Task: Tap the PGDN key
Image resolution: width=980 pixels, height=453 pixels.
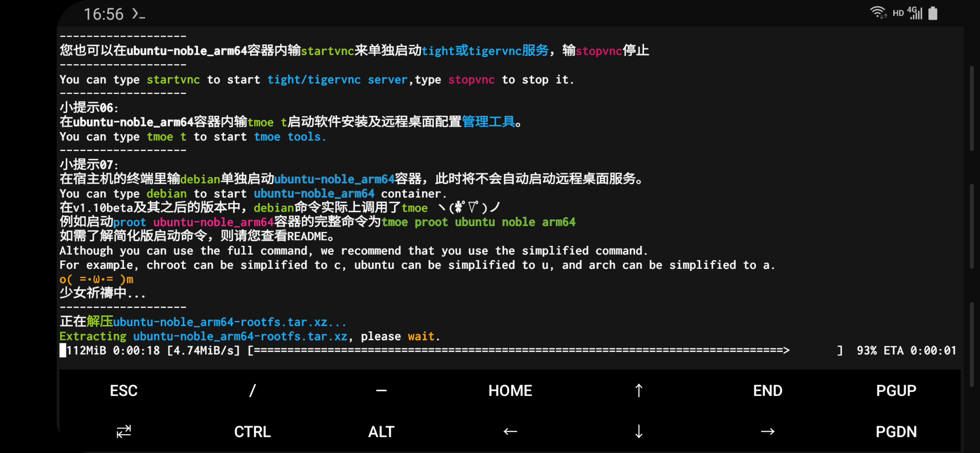Action: tap(896, 432)
